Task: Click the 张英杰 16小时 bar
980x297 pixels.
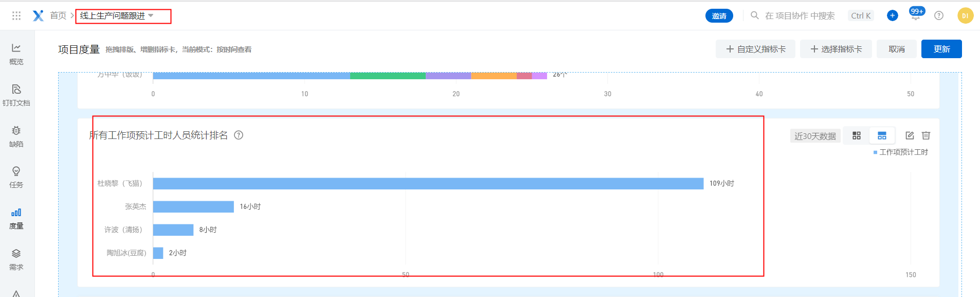Action: click(x=193, y=206)
